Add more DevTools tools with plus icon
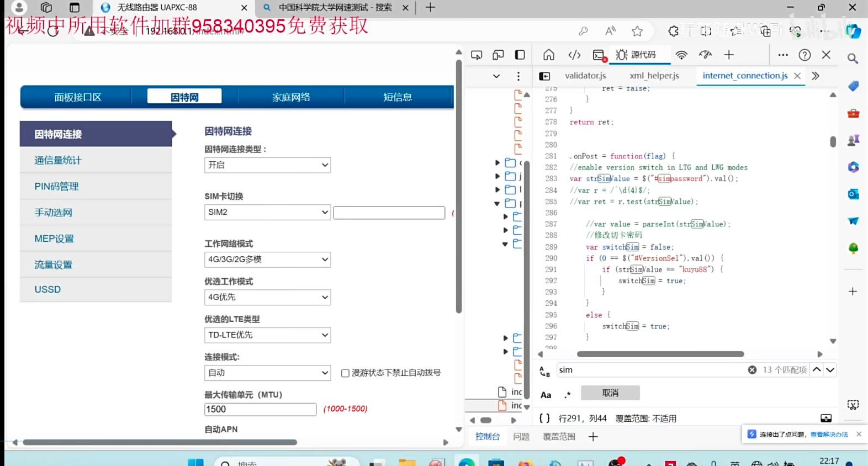This screenshot has height=466, width=868. pyautogui.click(x=729, y=55)
